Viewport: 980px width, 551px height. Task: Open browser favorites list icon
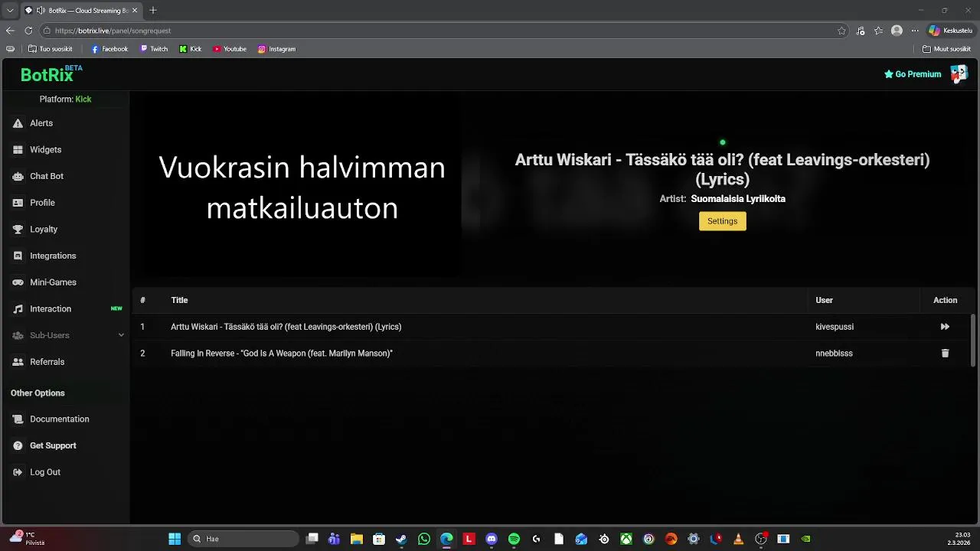click(879, 31)
